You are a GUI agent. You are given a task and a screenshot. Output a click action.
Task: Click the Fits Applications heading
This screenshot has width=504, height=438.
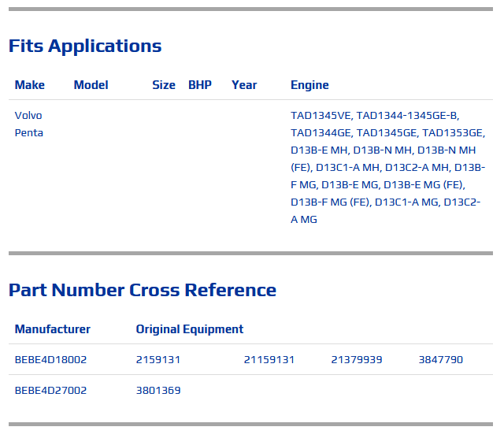[x=85, y=46]
